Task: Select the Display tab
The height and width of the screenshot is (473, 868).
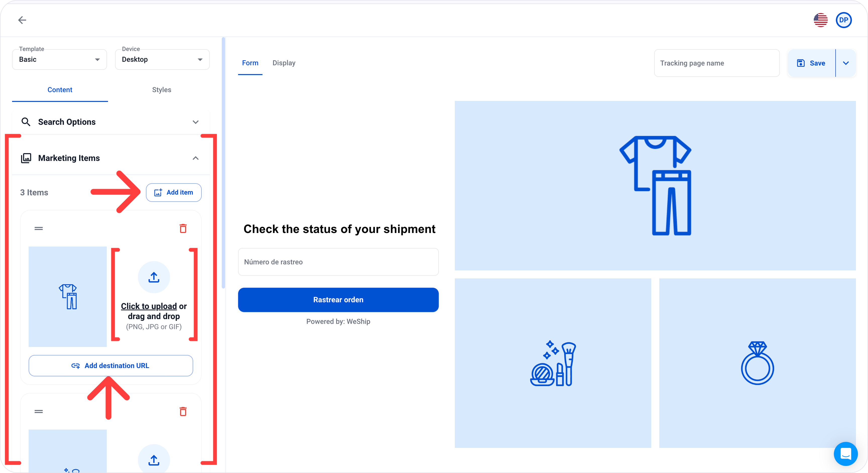Action: pyautogui.click(x=284, y=63)
